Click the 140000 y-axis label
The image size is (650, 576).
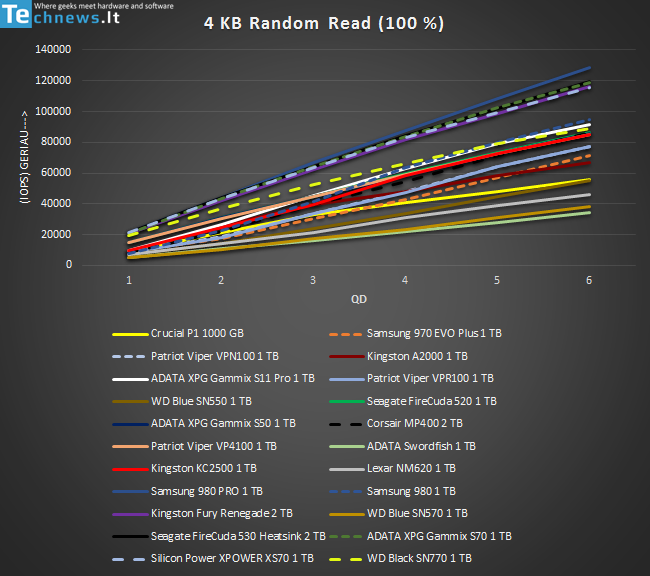(x=53, y=49)
